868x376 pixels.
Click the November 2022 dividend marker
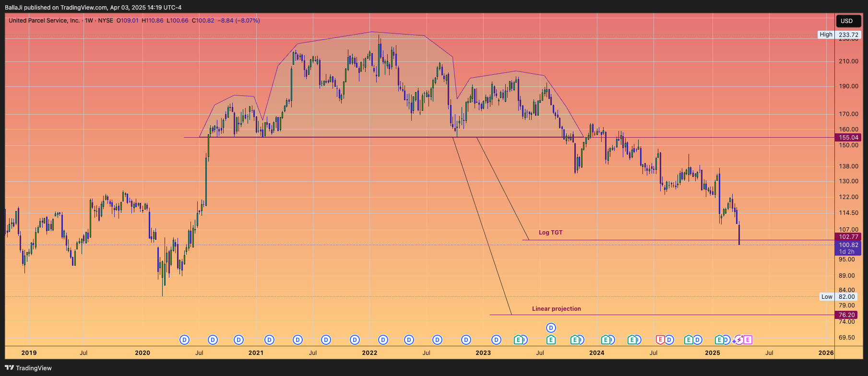[x=466, y=340]
